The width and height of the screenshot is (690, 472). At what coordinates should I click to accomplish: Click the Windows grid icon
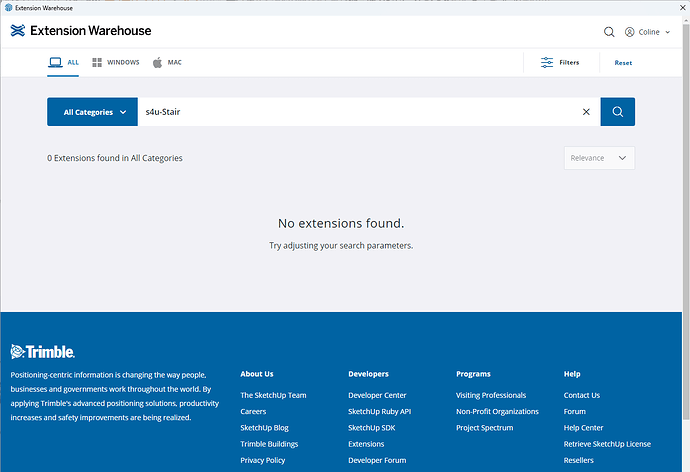(97, 62)
